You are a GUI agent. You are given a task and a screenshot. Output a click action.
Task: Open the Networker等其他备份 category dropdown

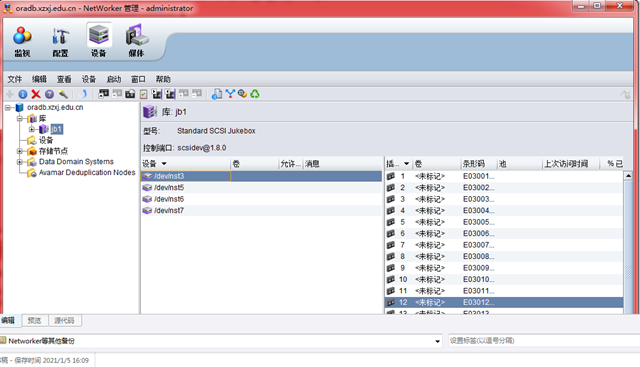(437, 341)
